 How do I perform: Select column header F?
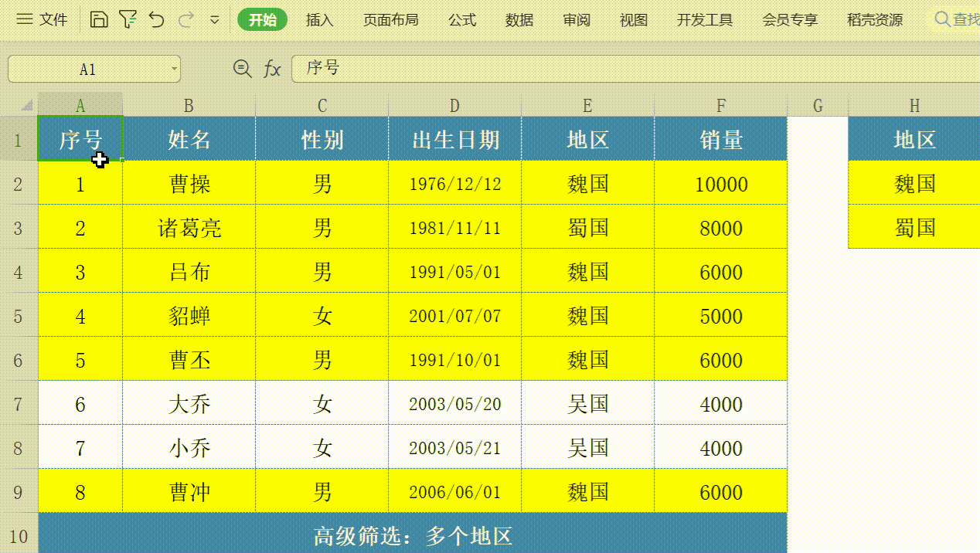(x=720, y=106)
